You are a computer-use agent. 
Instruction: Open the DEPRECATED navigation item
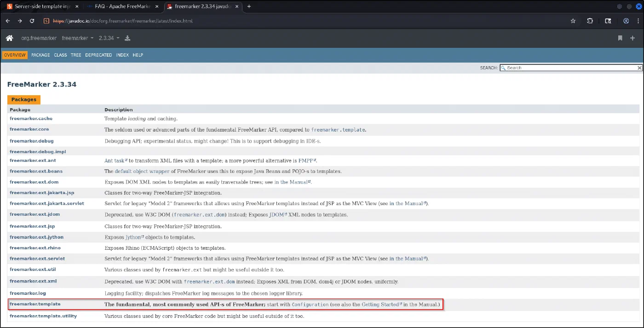point(98,55)
